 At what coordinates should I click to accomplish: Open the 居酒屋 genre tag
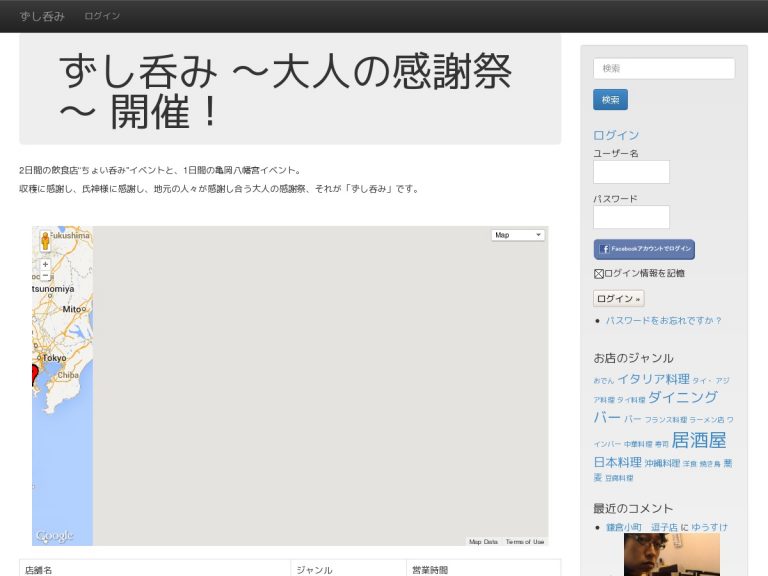click(x=698, y=440)
